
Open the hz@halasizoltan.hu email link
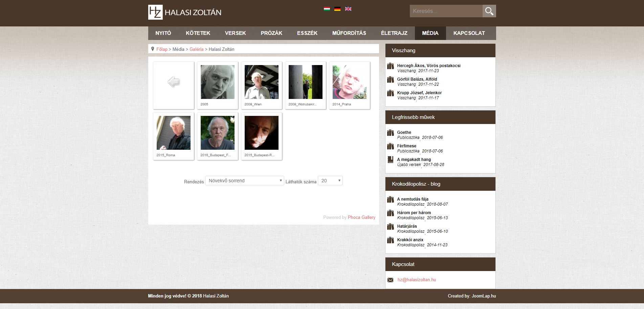tap(417, 280)
